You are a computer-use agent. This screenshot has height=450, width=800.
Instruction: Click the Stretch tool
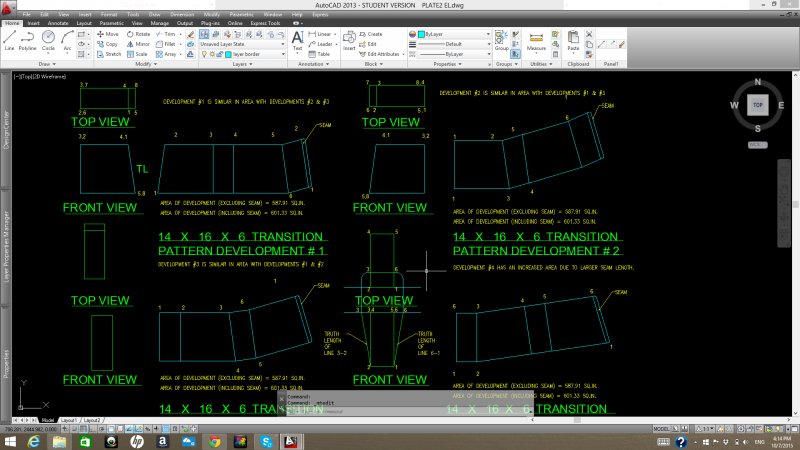tap(109, 54)
